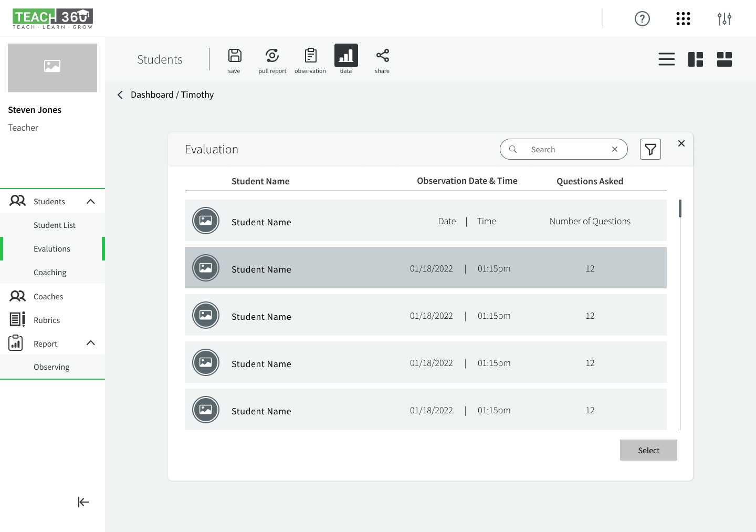Click avatar in the highlighted student row
This screenshot has height=532, width=756.
(x=206, y=268)
